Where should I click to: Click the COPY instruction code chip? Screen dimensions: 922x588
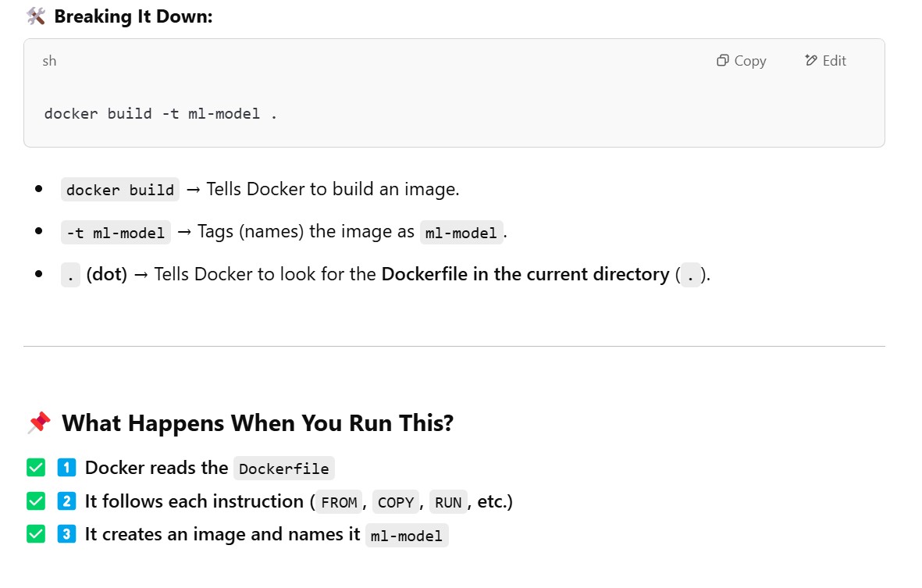(x=395, y=502)
